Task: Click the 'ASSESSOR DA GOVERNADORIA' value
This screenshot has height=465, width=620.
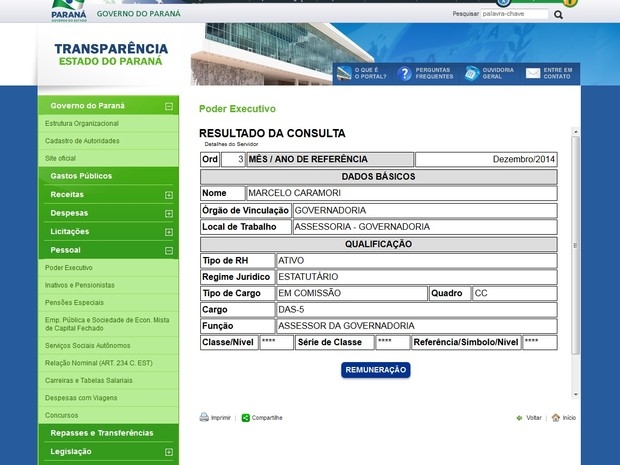Action: (x=346, y=326)
